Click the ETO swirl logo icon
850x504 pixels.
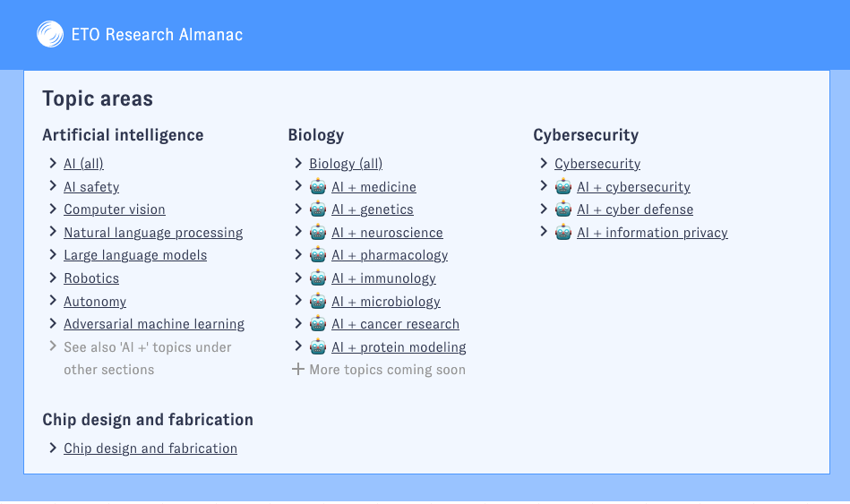50,34
